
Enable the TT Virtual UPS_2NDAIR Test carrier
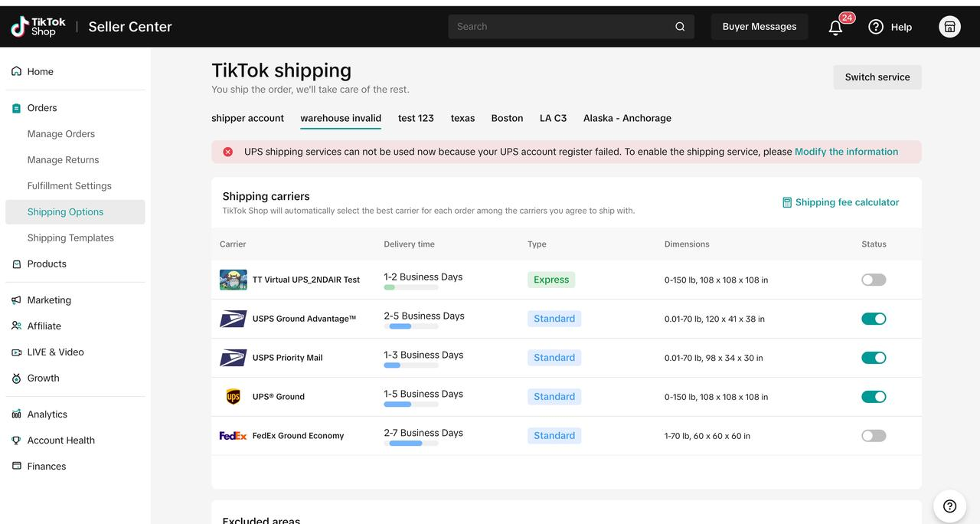click(x=874, y=280)
